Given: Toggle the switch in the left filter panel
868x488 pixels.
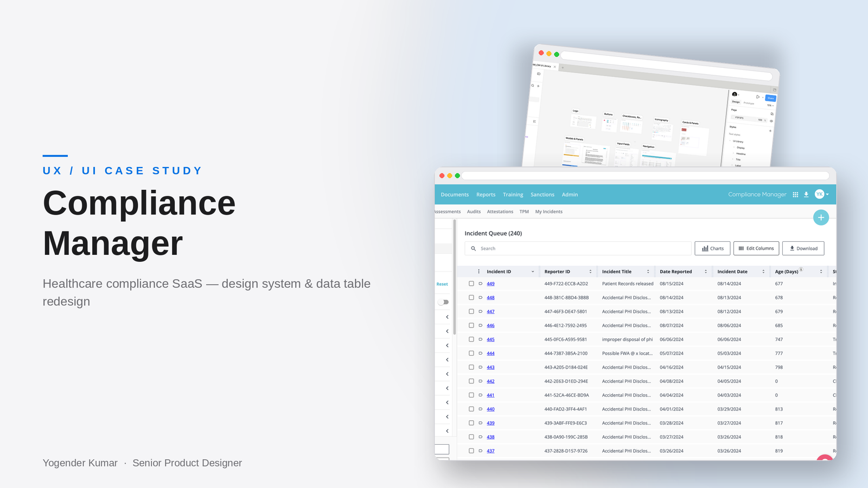Looking at the screenshot, I should coord(444,302).
